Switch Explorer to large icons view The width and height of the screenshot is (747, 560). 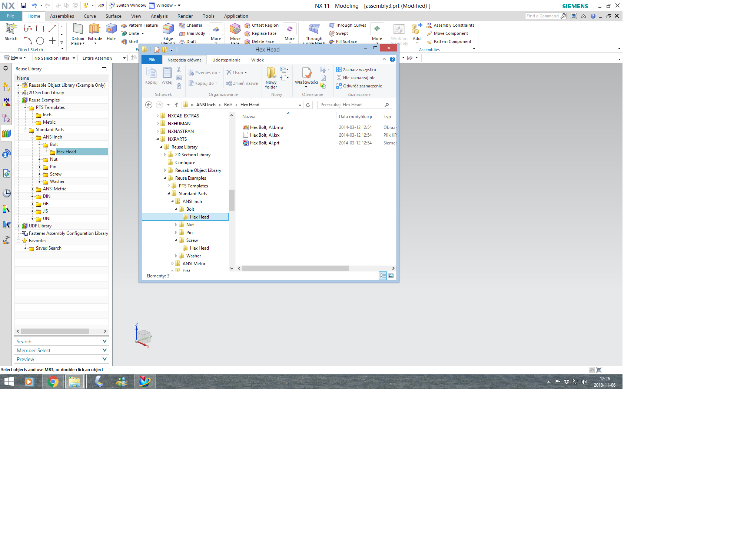(391, 276)
